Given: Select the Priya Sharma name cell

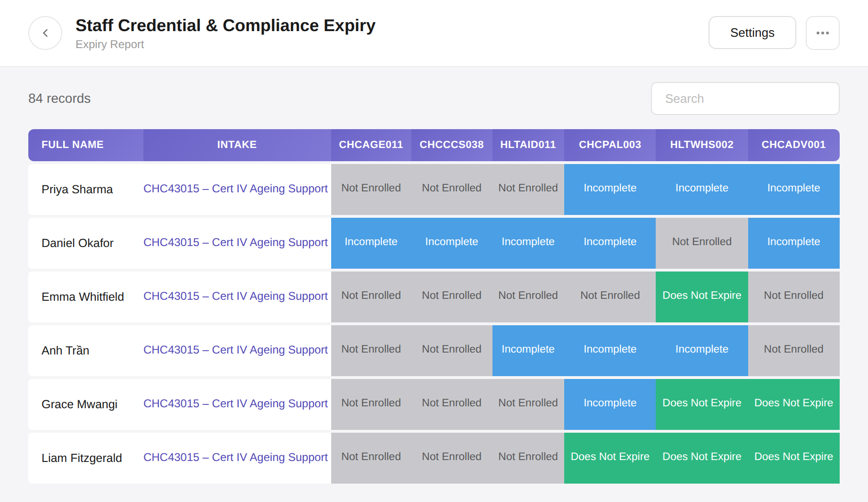Looking at the screenshot, I should click(85, 189).
